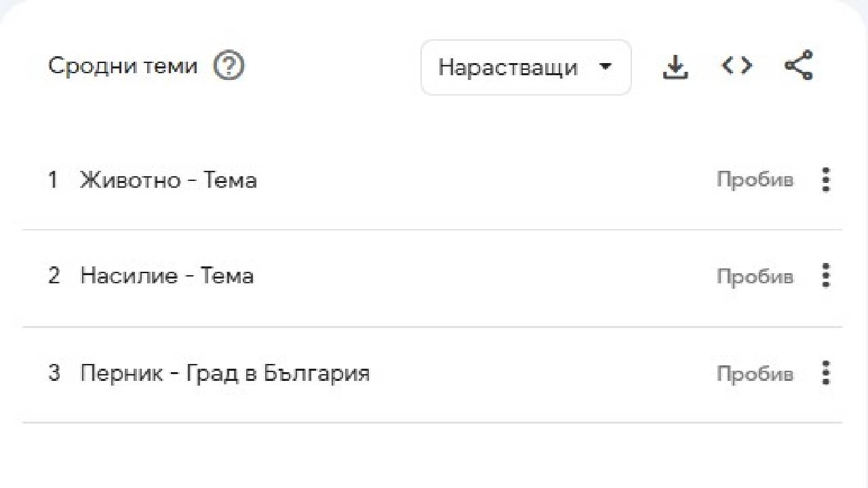Click the Насилие - Тема entry
The image size is (868, 488).
167,276
